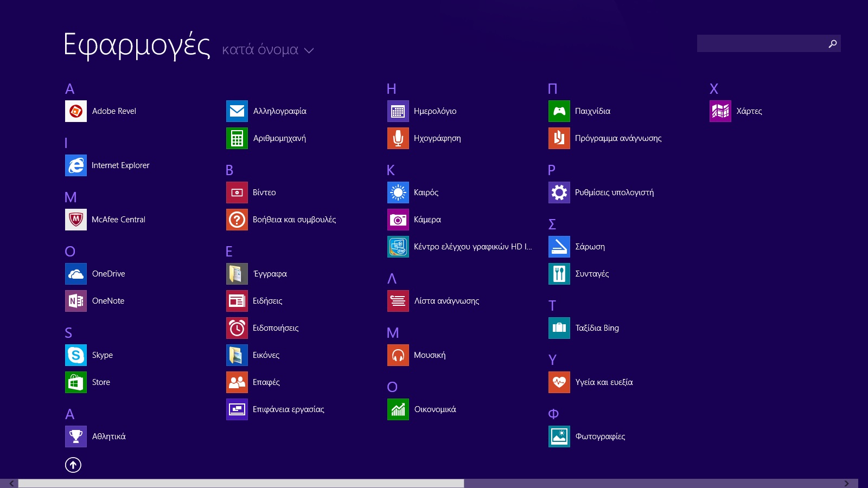Click the scrollbar right arrow
Viewport: 868px width, 488px height.
point(846,483)
